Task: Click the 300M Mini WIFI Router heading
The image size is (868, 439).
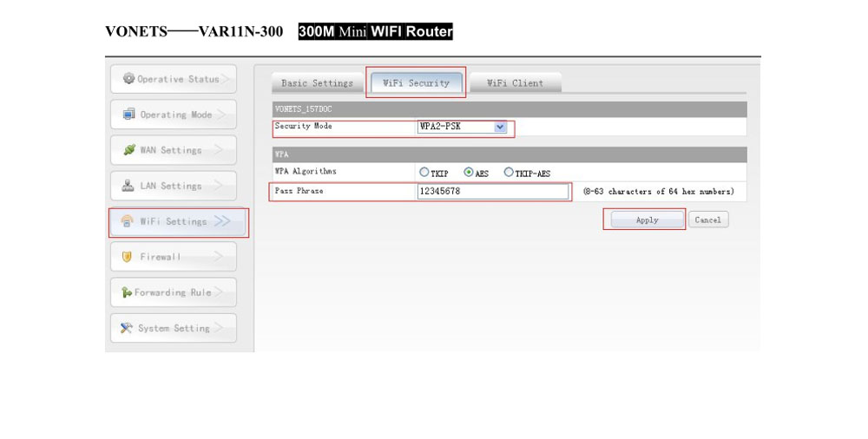Action: [x=376, y=31]
